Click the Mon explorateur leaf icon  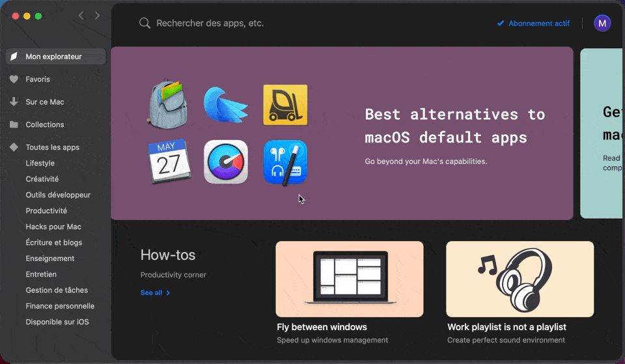click(x=14, y=56)
